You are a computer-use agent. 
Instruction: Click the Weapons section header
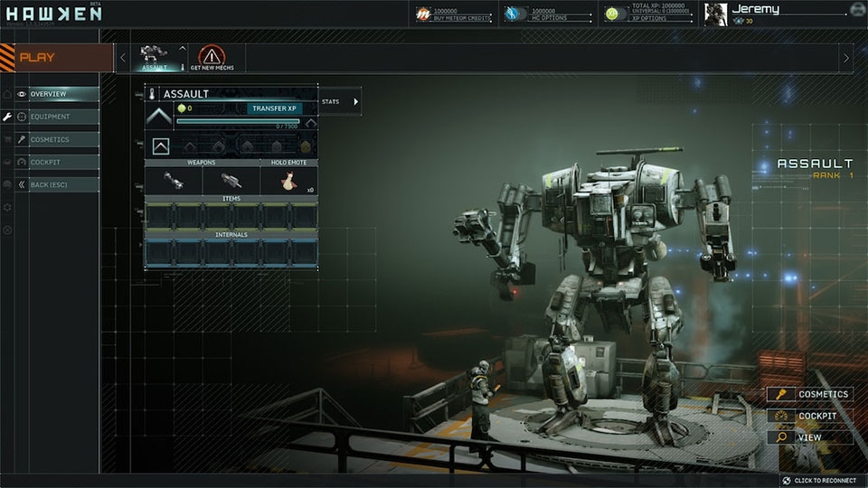coord(202,163)
